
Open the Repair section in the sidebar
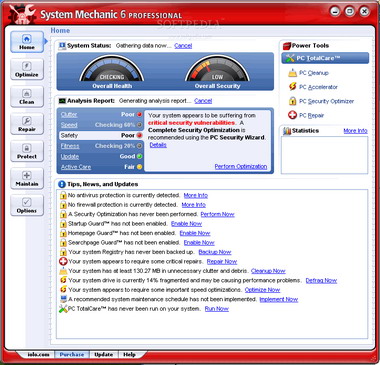point(27,124)
